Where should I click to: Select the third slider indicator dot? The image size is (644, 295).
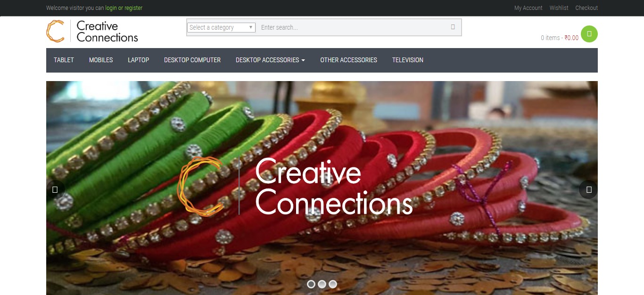coord(333,284)
